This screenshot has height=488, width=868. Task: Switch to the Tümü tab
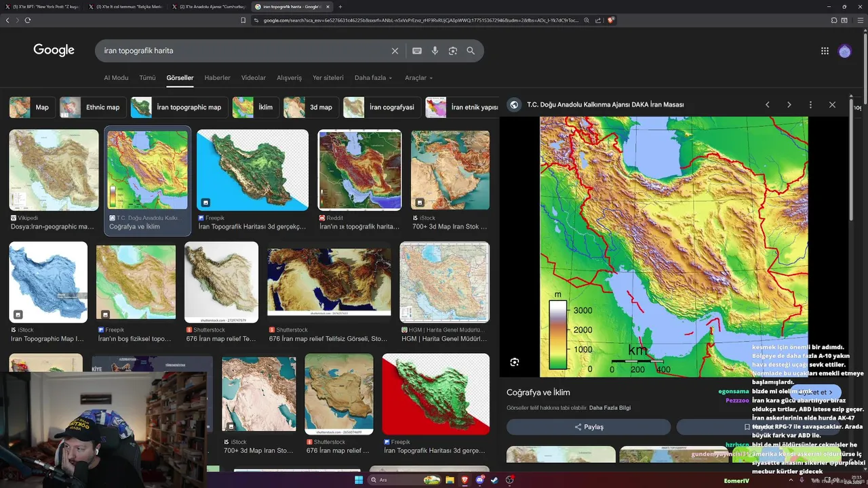click(147, 78)
